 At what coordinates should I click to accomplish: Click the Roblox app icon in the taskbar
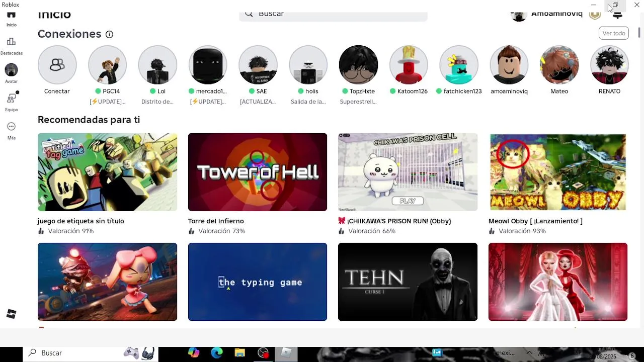(286, 353)
